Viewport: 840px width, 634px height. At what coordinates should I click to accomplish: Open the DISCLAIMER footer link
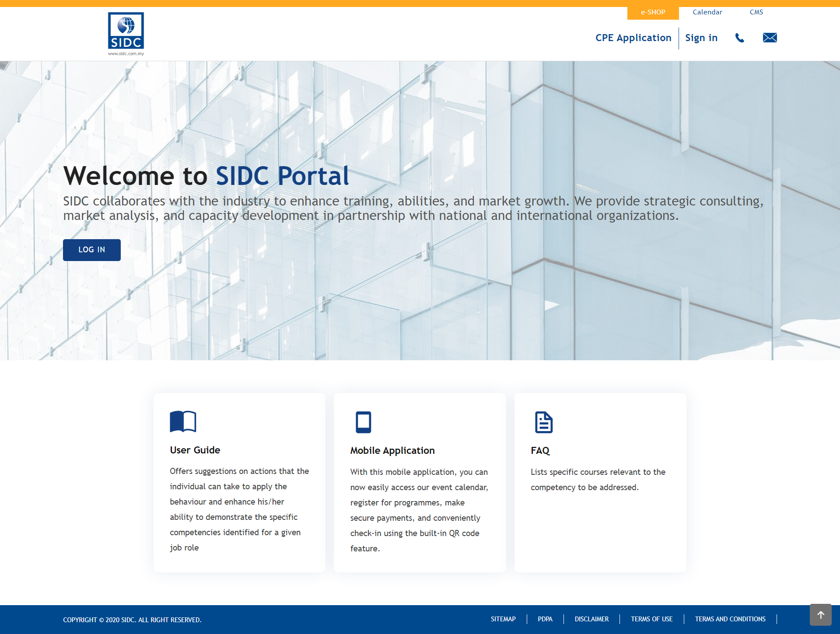point(591,619)
